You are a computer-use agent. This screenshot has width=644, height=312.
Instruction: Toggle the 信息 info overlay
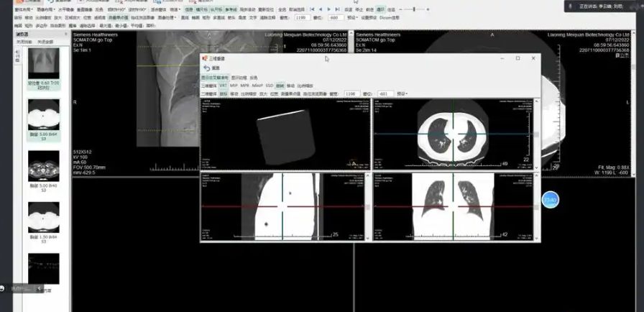coord(188,9)
